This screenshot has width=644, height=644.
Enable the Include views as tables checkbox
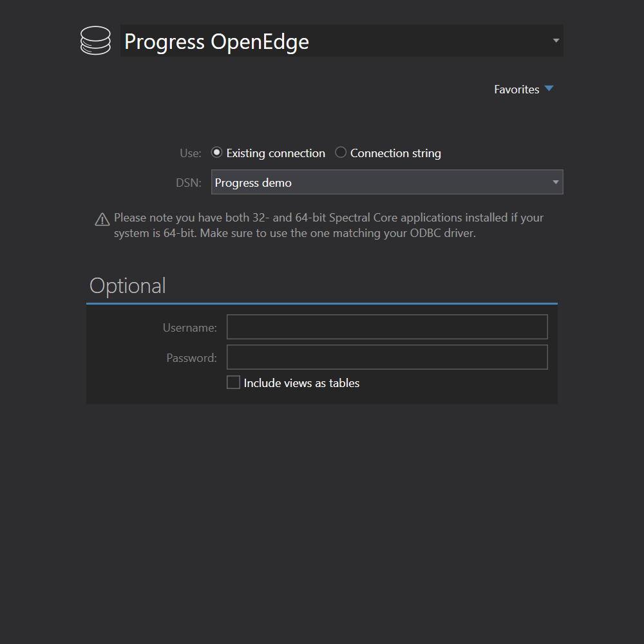(233, 383)
